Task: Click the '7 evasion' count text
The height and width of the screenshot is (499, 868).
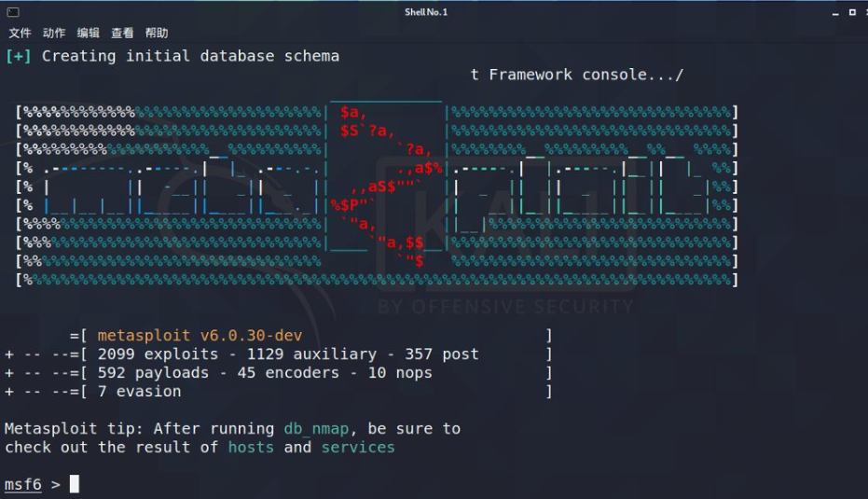Action: [140, 392]
